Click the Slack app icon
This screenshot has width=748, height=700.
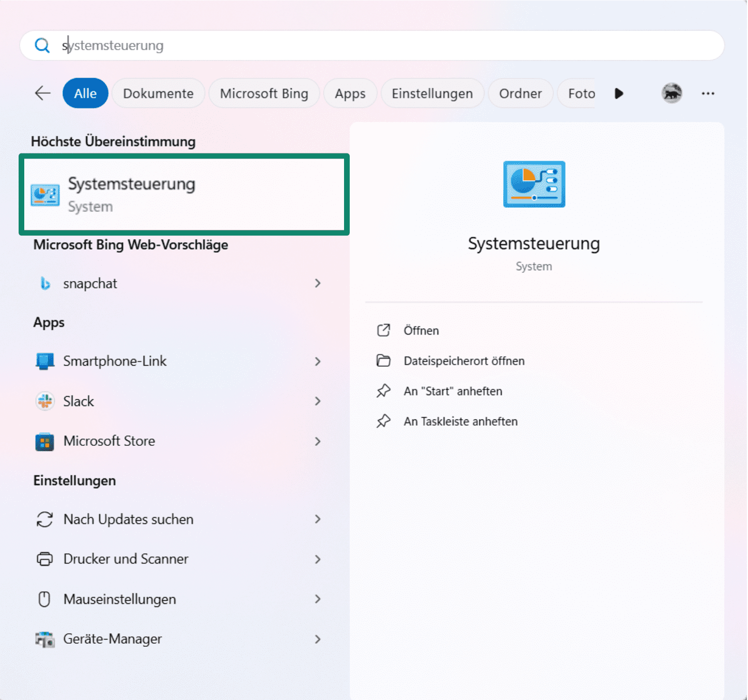(x=45, y=401)
